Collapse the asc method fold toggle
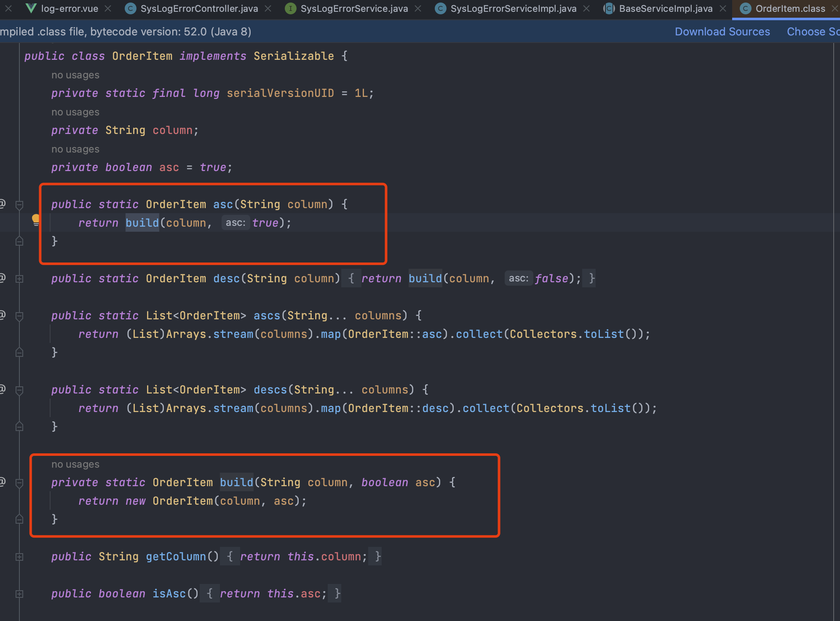 click(x=19, y=205)
